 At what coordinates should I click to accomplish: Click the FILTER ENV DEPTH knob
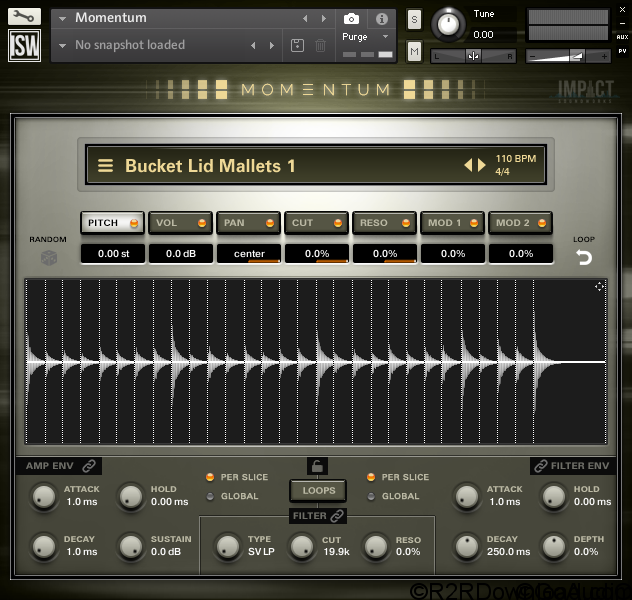[x=554, y=546]
